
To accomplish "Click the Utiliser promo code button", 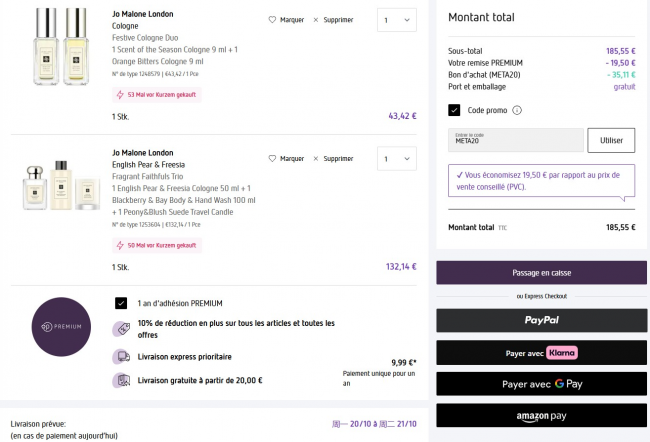I will [x=610, y=140].
